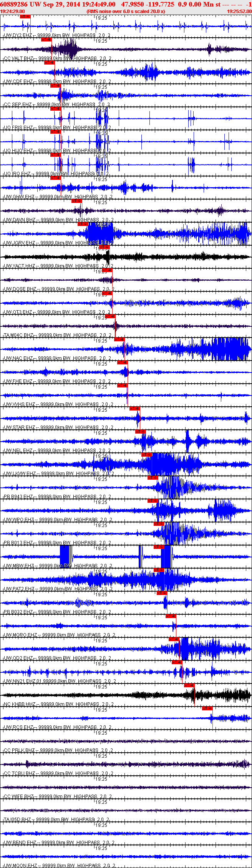The width and height of the screenshot is (252, 868).
Task: Click the red pick marker on UW YACT trace
Action: point(104,247)
